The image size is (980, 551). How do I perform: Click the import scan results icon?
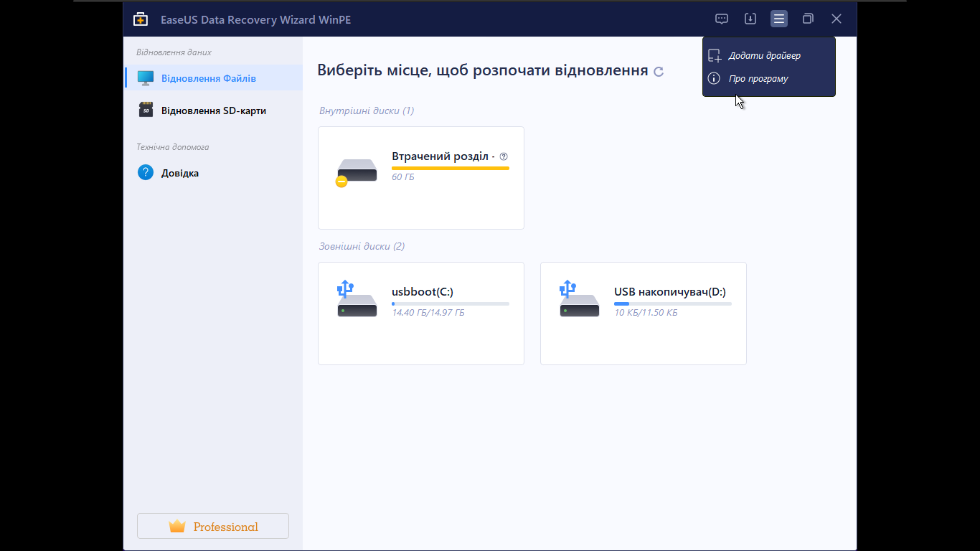pos(750,19)
